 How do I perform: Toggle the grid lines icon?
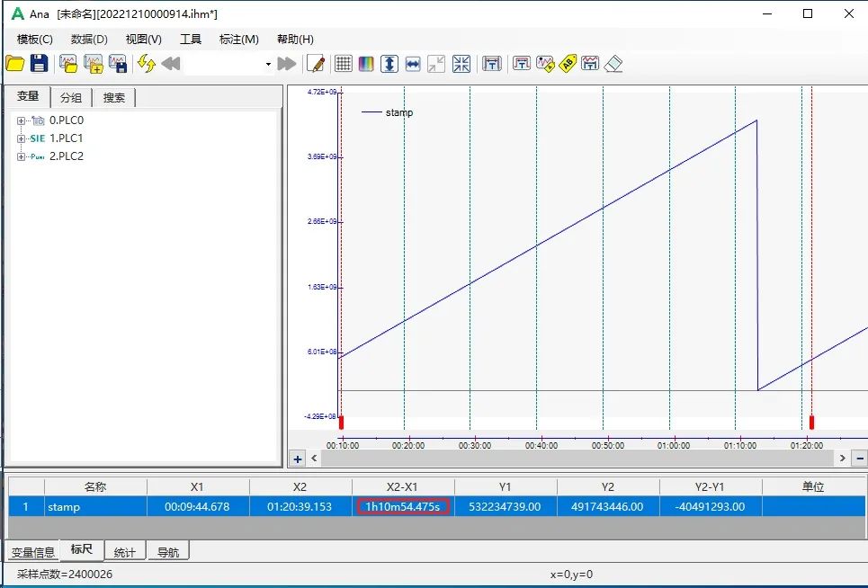pyautogui.click(x=344, y=64)
